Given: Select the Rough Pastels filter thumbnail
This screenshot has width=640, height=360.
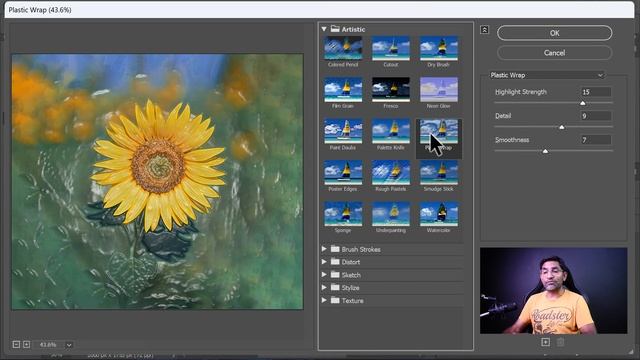Looking at the screenshot, I should 391,173.
